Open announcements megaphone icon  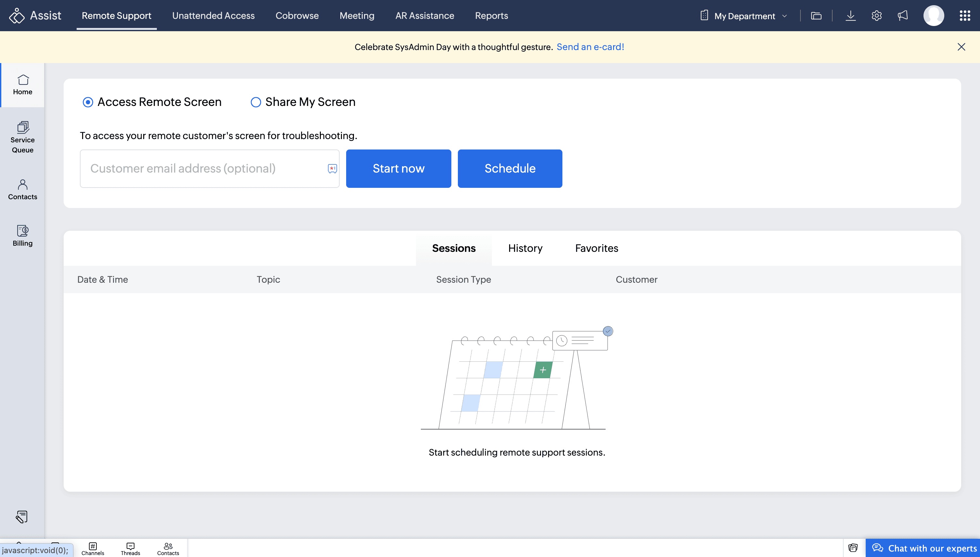pos(903,16)
